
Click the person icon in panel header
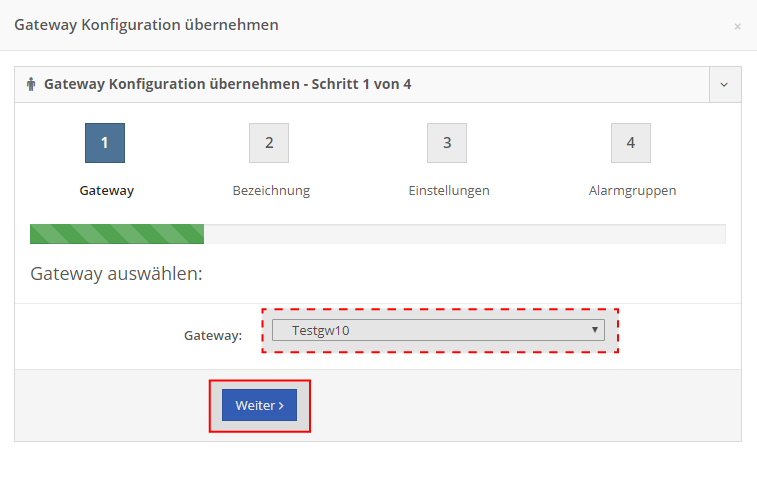point(31,85)
